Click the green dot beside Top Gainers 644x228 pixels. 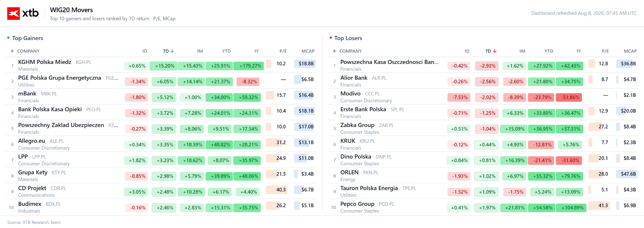pos(8,38)
